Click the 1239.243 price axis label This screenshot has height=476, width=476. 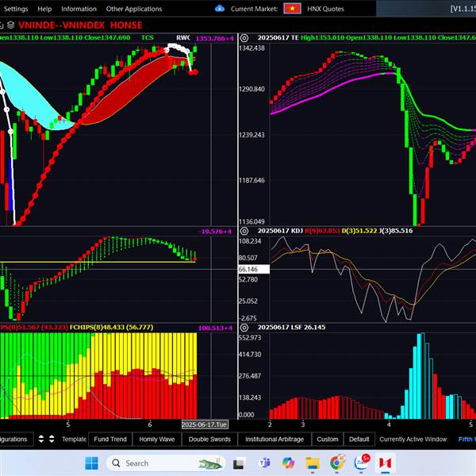click(251, 135)
